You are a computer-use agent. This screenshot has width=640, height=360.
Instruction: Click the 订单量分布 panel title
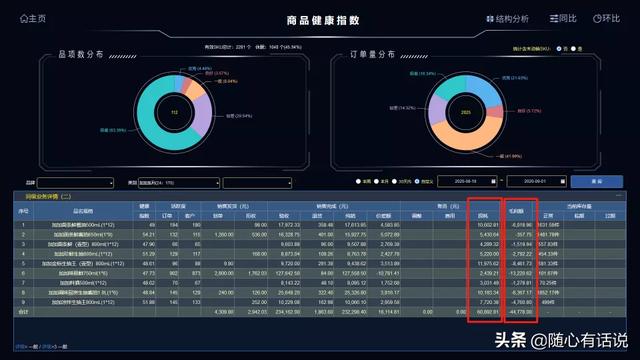point(372,54)
